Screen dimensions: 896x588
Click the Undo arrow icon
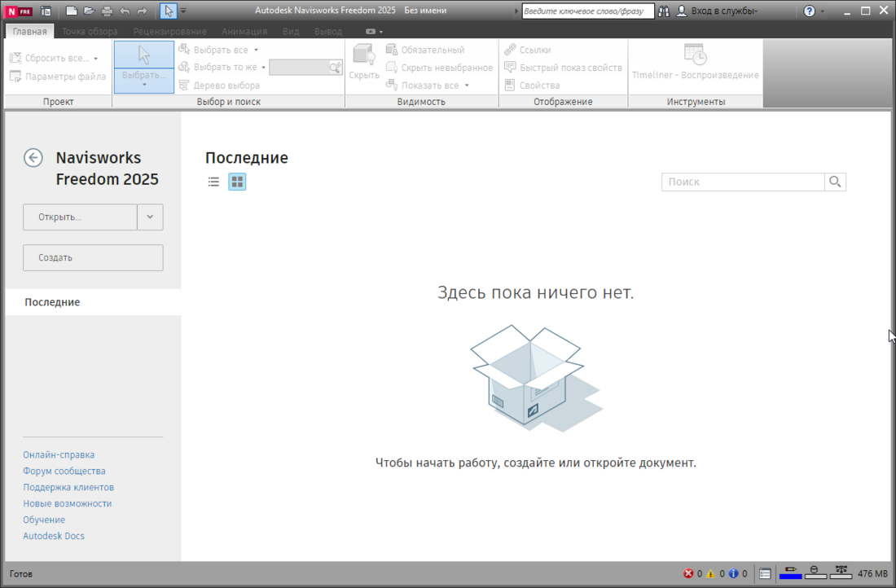125,11
